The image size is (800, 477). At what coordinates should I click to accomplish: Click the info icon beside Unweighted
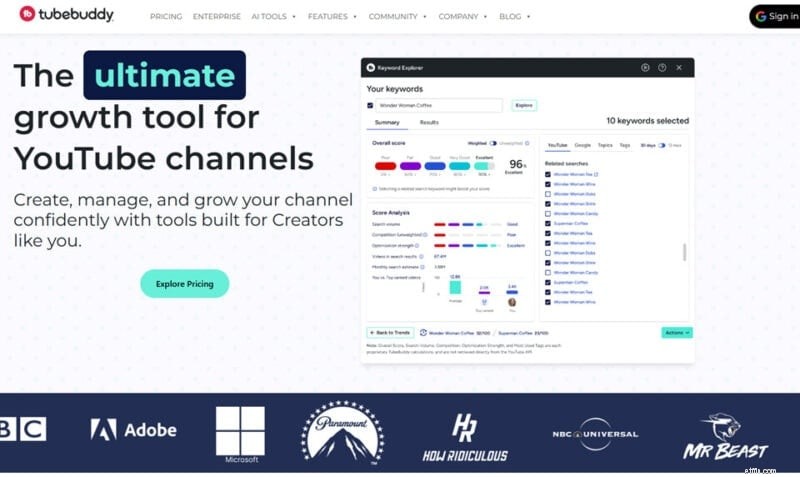pyautogui.click(x=527, y=143)
